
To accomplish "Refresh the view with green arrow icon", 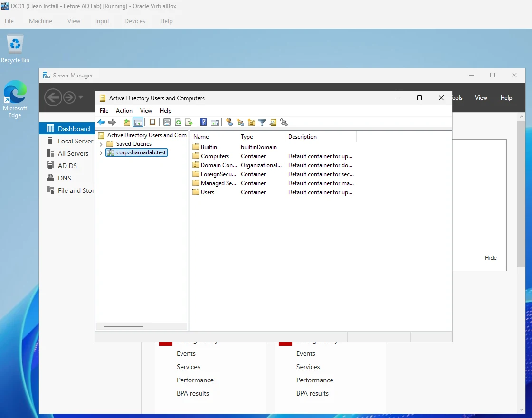I will click(178, 123).
